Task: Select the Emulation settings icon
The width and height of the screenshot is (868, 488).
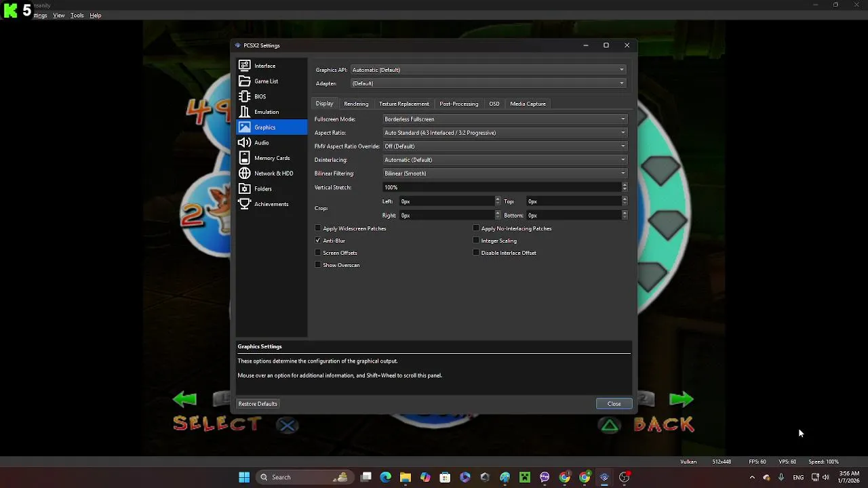Action: 245,112
